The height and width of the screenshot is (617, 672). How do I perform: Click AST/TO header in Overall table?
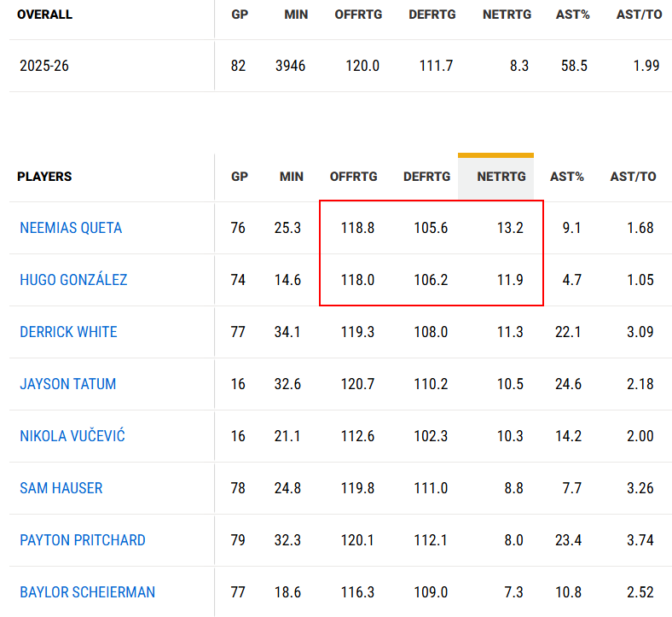[x=639, y=15]
